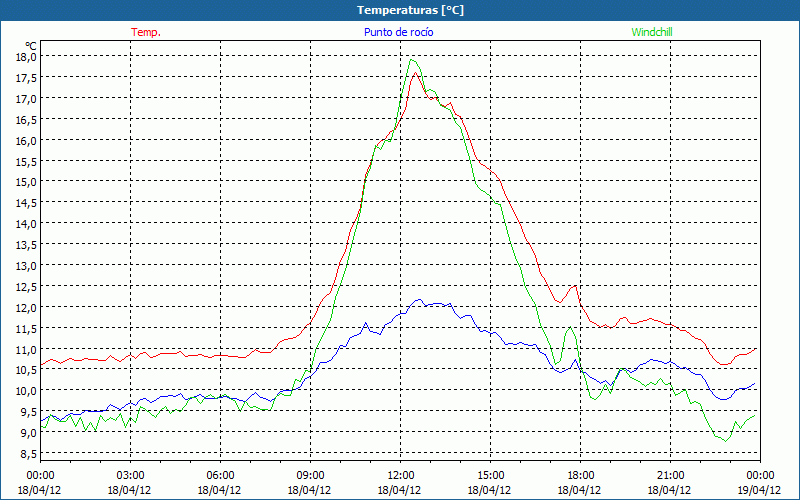Click the 09:00 time axis label
800x500 pixels.
pos(310,476)
